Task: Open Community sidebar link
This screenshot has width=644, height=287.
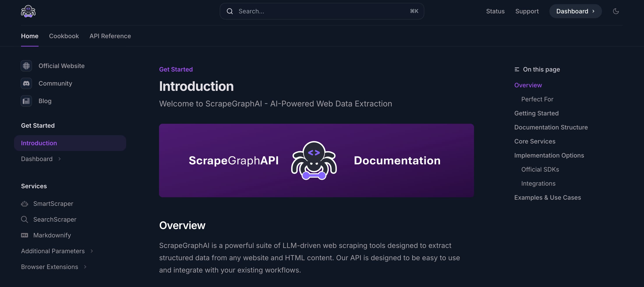Action: [x=55, y=83]
